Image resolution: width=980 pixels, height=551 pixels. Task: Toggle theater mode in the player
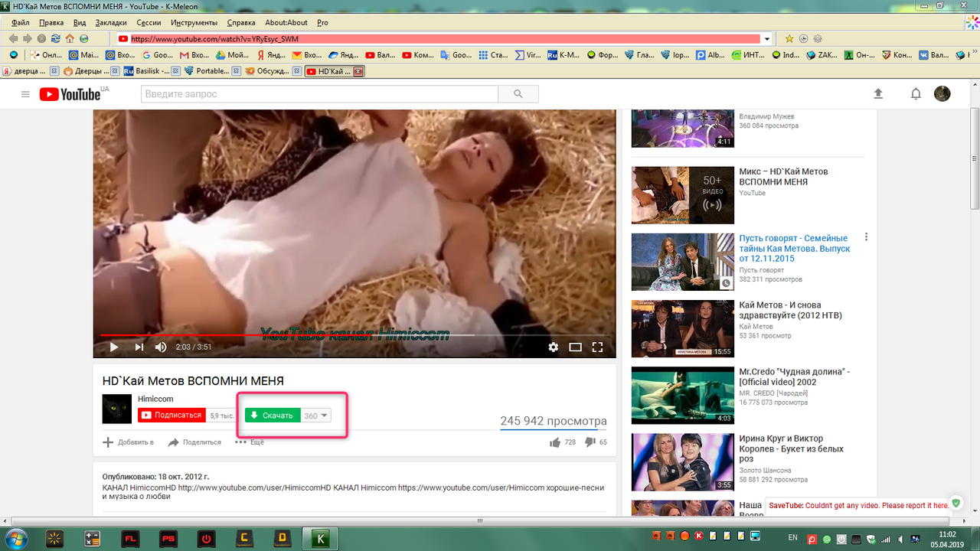(576, 347)
